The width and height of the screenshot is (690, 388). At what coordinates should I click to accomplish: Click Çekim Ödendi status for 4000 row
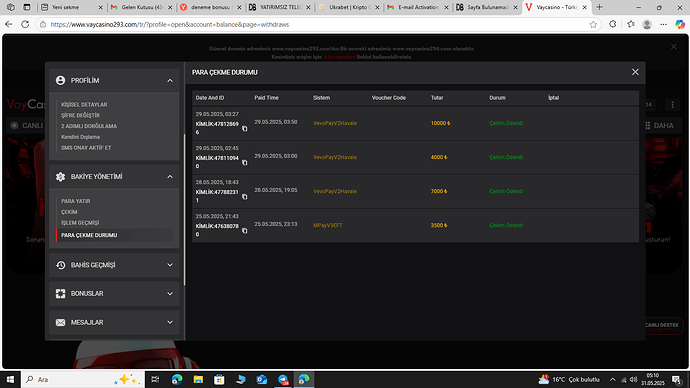click(x=506, y=157)
